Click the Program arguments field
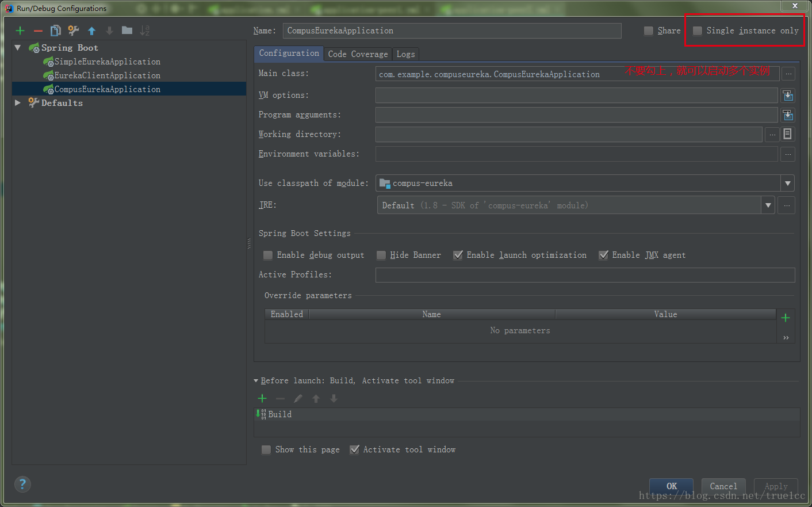The width and height of the screenshot is (812, 507). click(x=577, y=115)
